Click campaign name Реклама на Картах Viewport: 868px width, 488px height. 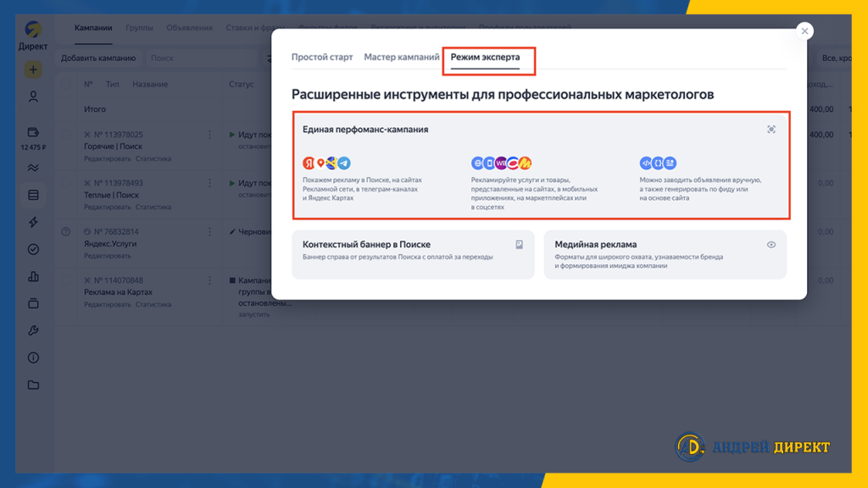click(119, 292)
